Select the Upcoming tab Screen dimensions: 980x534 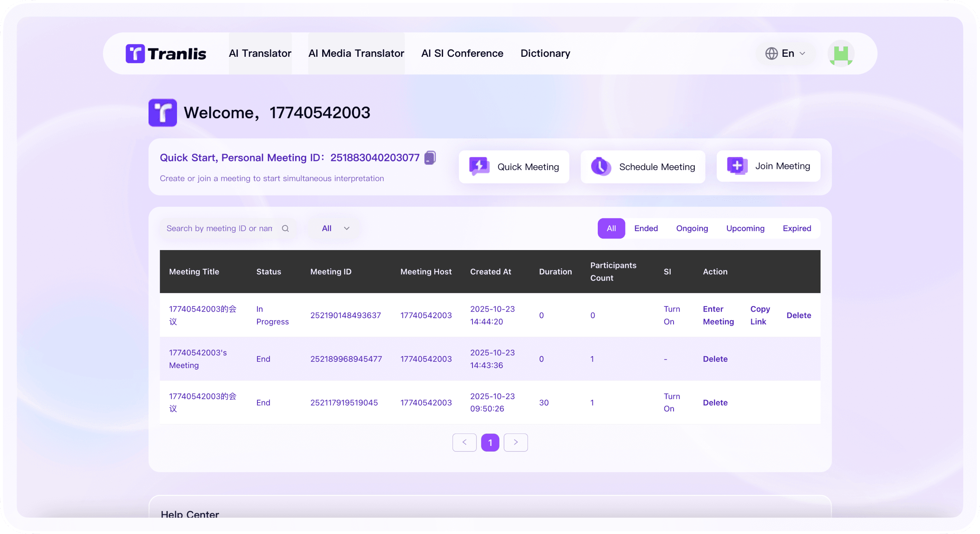(745, 228)
